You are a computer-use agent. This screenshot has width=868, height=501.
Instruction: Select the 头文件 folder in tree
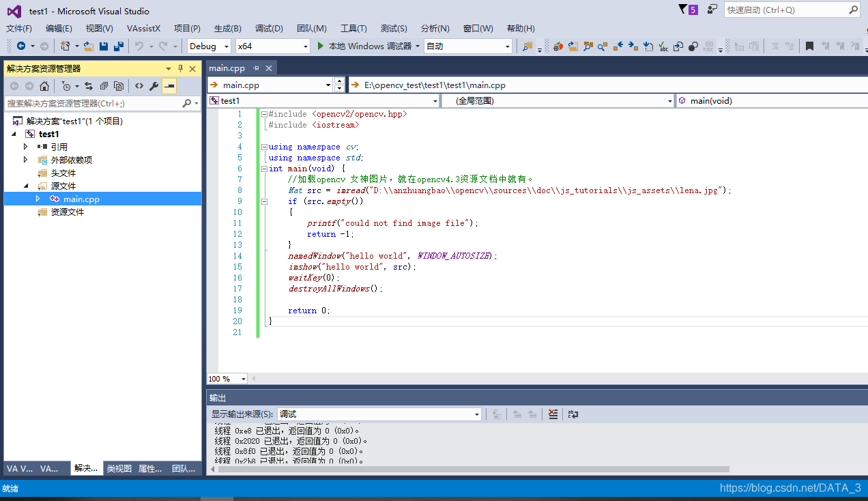(x=63, y=173)
